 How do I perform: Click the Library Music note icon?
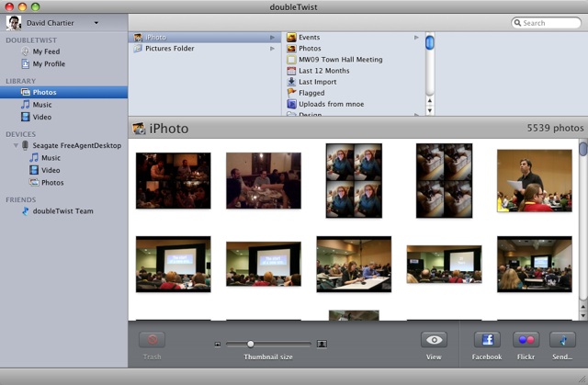coord(25,105)
